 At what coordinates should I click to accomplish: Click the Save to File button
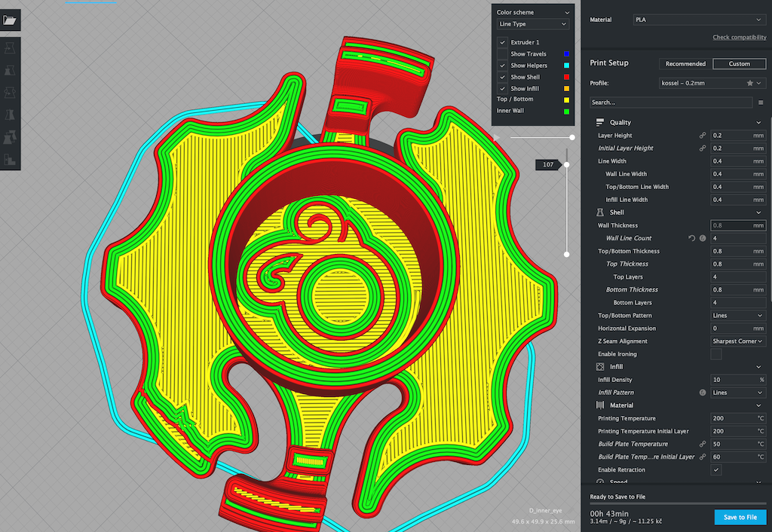tap(740, 517)
